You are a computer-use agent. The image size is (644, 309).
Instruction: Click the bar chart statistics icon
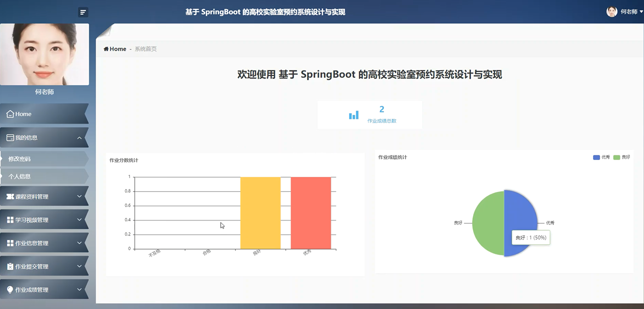pyautogui.click(x=354, y=115)
